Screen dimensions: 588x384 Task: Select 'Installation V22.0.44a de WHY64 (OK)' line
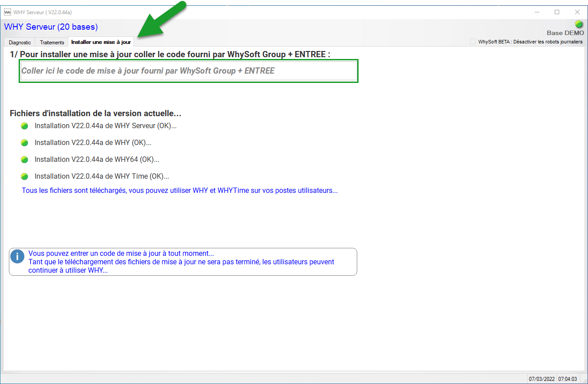(x=97, y=160)
